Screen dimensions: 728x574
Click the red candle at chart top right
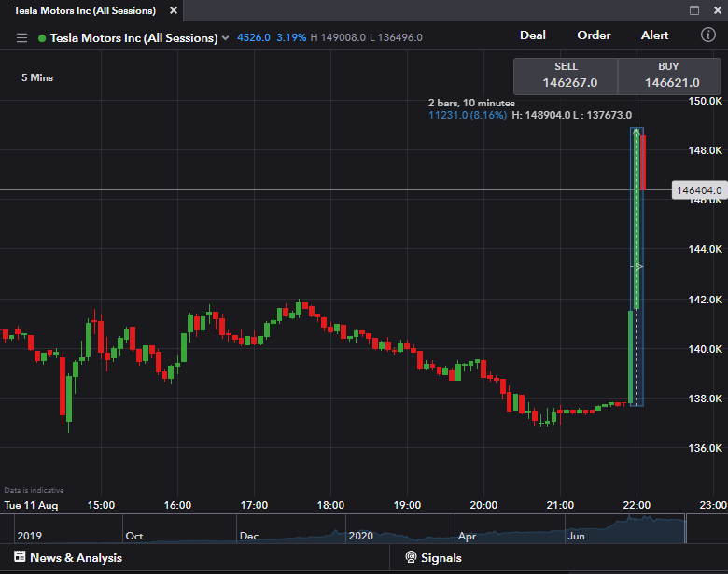[643, 162]
